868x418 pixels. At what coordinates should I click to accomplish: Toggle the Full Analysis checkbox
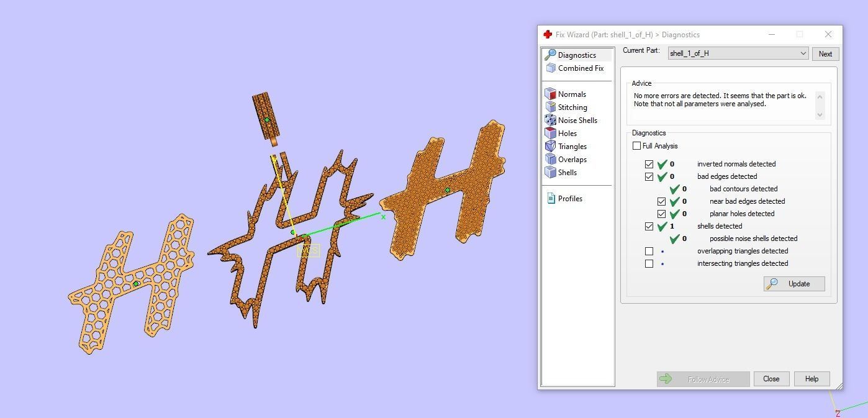point(636,146)
